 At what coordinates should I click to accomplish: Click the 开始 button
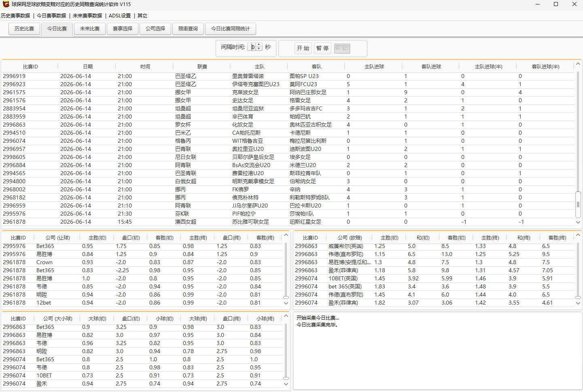[303, 48]
